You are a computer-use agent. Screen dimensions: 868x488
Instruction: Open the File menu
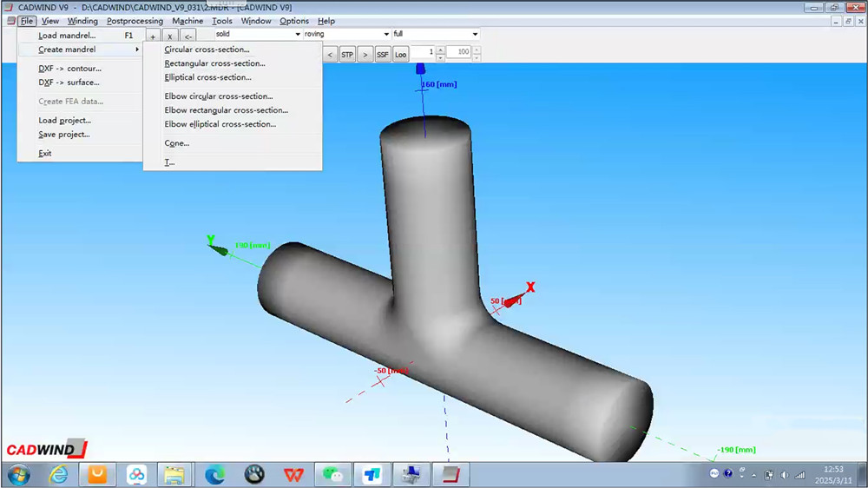pos(27,21)
